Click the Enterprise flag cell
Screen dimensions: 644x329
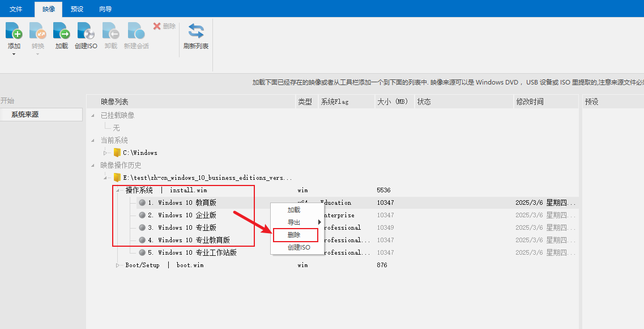pyautogui.click(x=339, y=215)
